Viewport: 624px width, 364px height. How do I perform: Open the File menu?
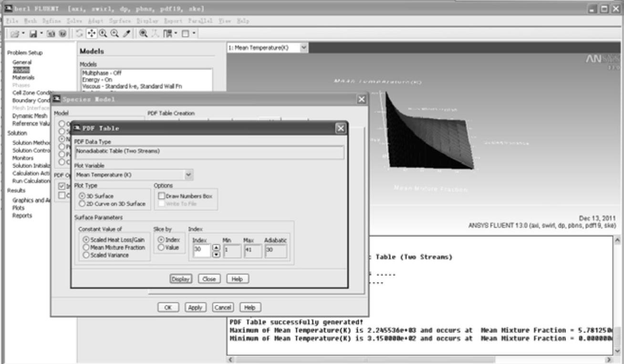[x=12, y=21]
